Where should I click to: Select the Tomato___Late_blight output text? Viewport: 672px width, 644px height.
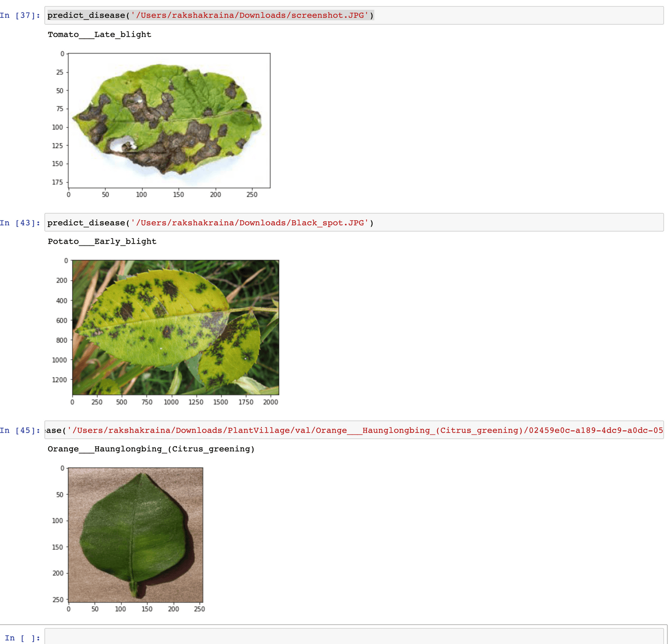pos(99,35)
